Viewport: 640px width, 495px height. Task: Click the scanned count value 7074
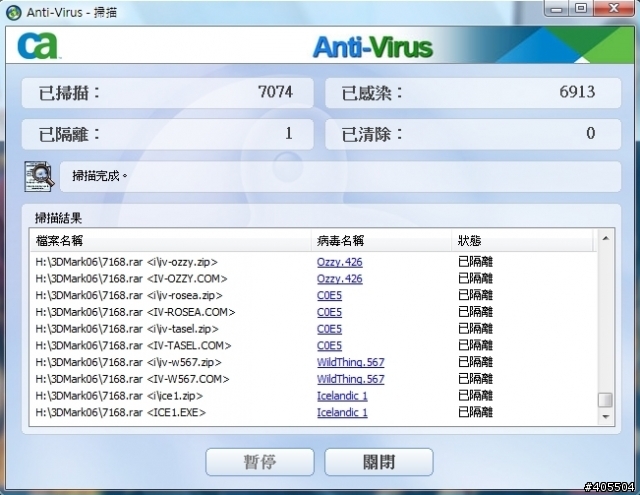coord(276,92)
